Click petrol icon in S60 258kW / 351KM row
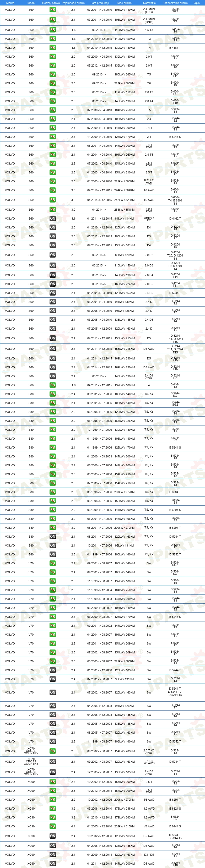Image resolution: width=205 pixels, height=868 pixels. click(53, 210)
